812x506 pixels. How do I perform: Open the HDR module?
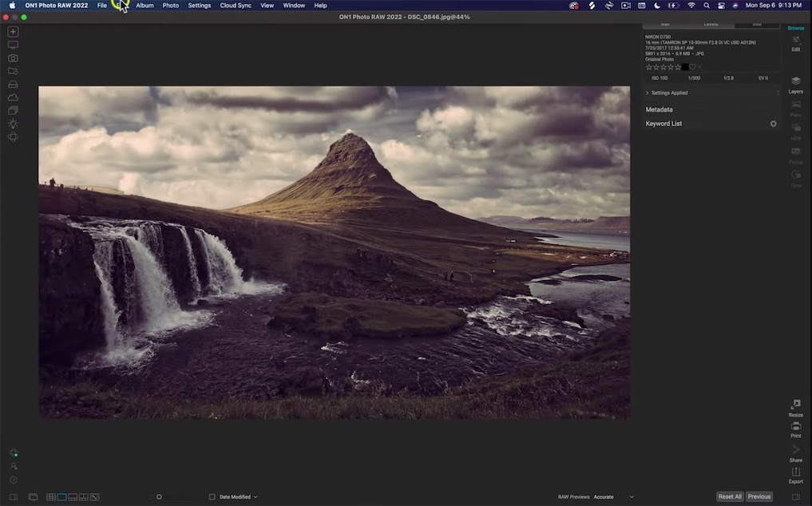pyautogui.click(x=796, y=132)
